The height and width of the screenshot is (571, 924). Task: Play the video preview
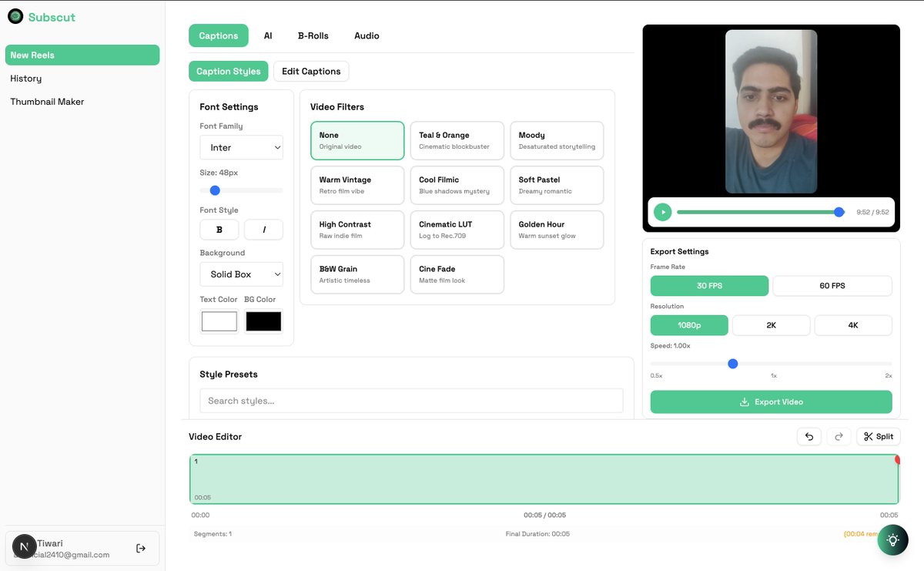662,212
